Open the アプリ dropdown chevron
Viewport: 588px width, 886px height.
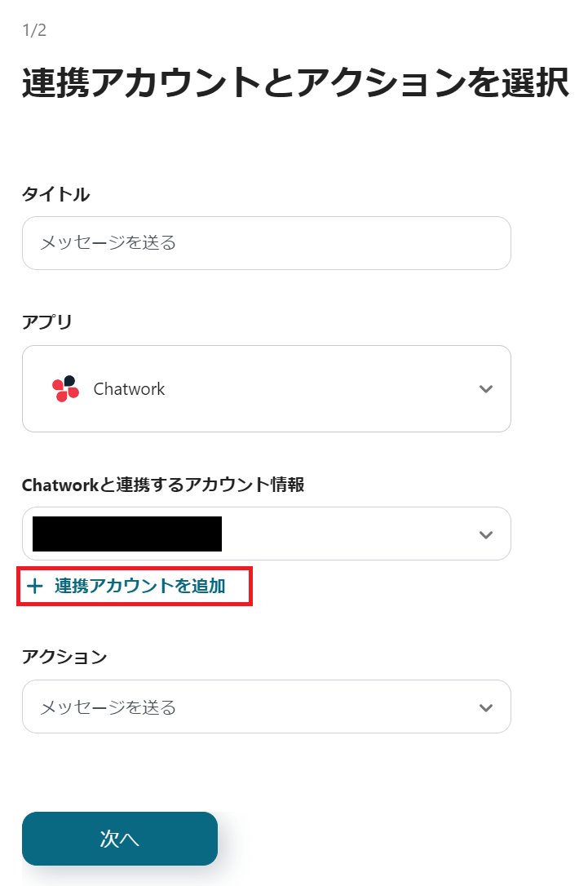pyautogui.click(x=485, y=388)
